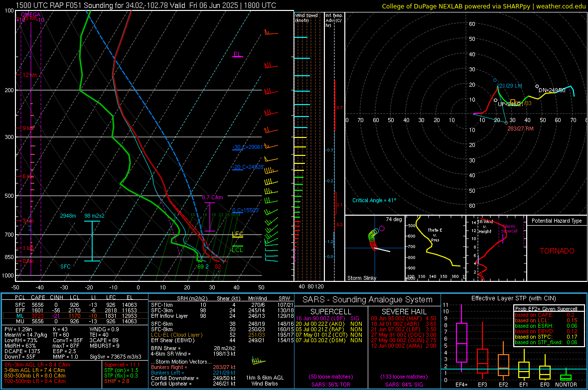
Task: Click the 2948m effective inflow height label
Action: (68, 216)
